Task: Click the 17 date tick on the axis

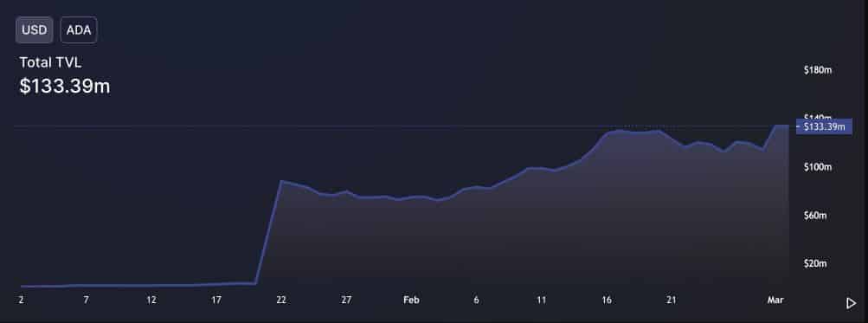Action: tap(215, 300)
